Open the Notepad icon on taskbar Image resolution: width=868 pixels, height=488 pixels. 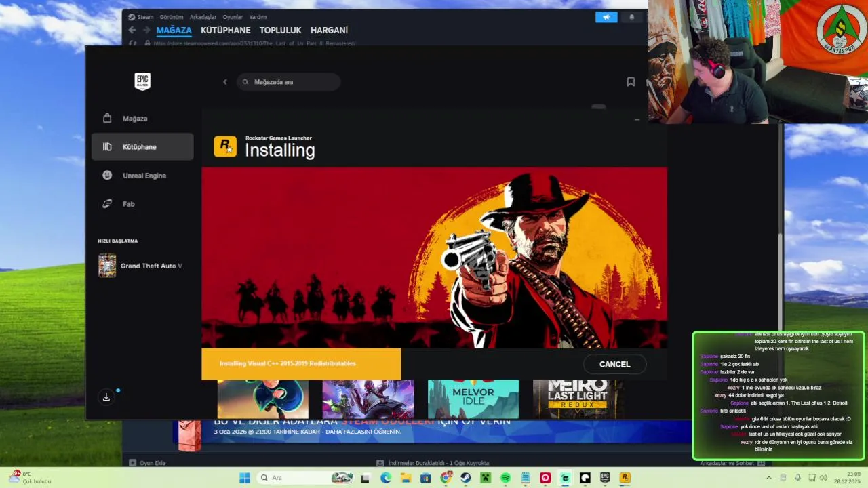pos(525,478)
